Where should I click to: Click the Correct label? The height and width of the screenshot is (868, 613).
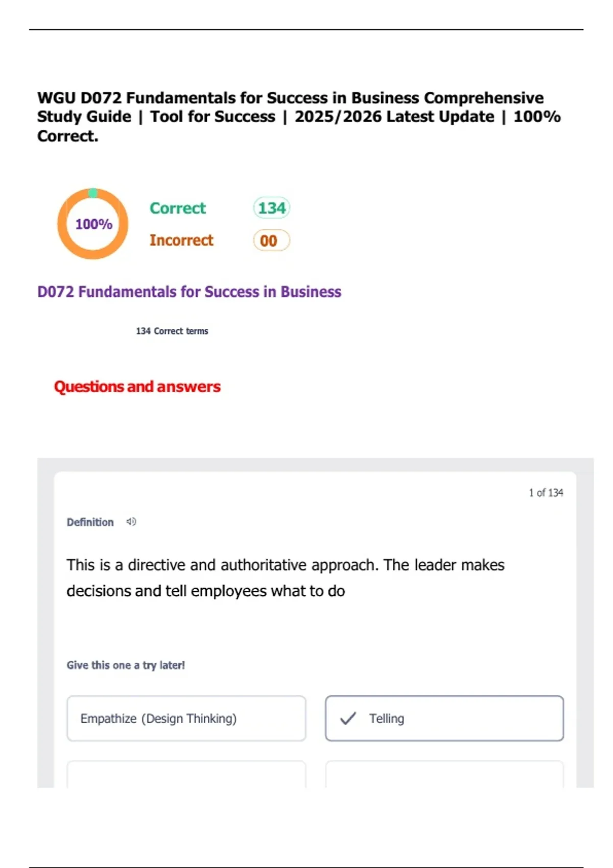click(x=178, y=208)
